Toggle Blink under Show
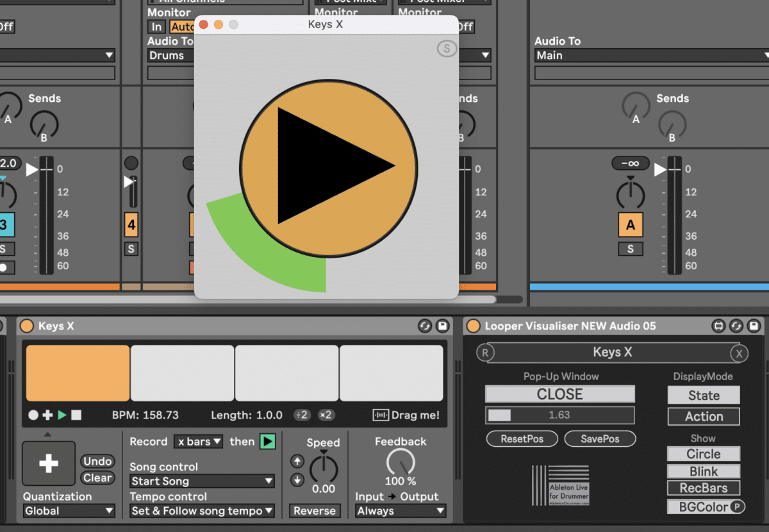This screenshot has width=769, height=532. pos(704,471)
